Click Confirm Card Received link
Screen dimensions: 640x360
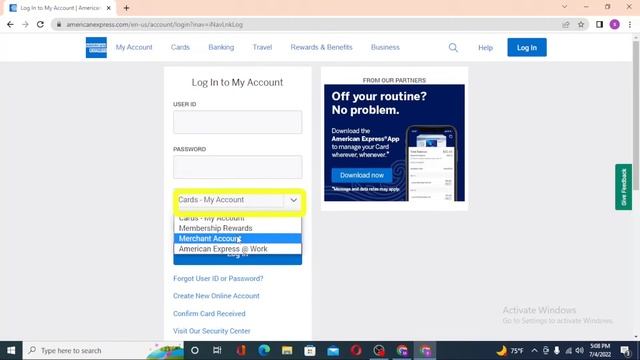(x=209, y=313)
